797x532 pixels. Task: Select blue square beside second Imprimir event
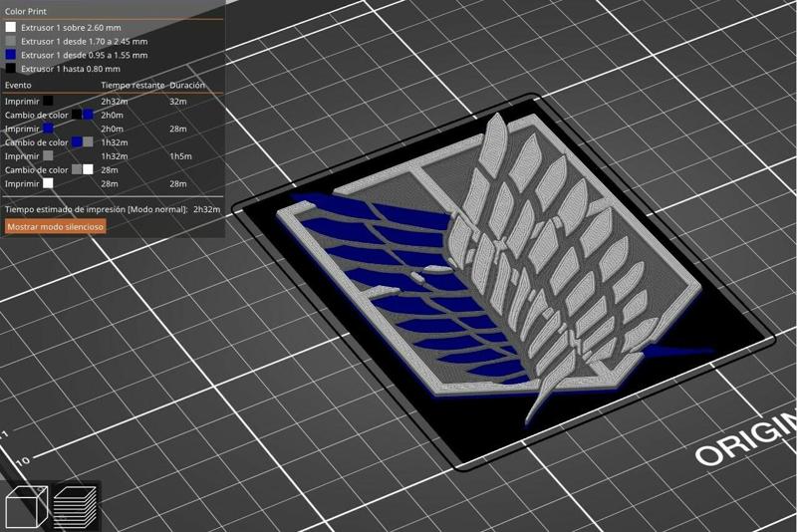click(x=48, y=129)
